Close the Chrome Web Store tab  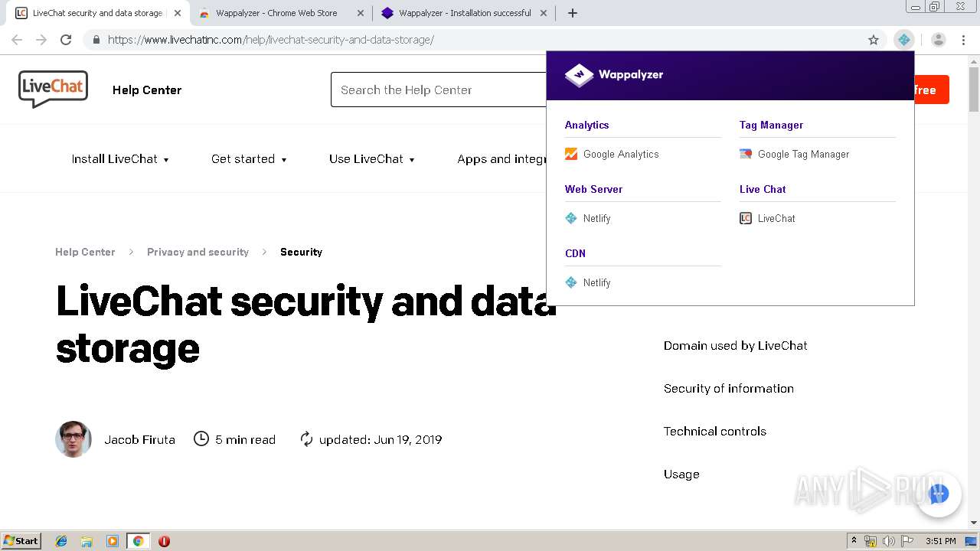pos(361,13)
